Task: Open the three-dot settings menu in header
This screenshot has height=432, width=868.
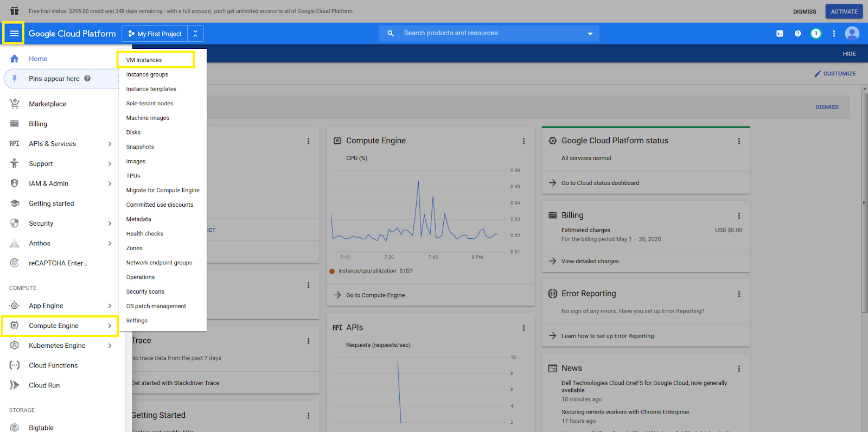Action: click(x=834, y=34)
